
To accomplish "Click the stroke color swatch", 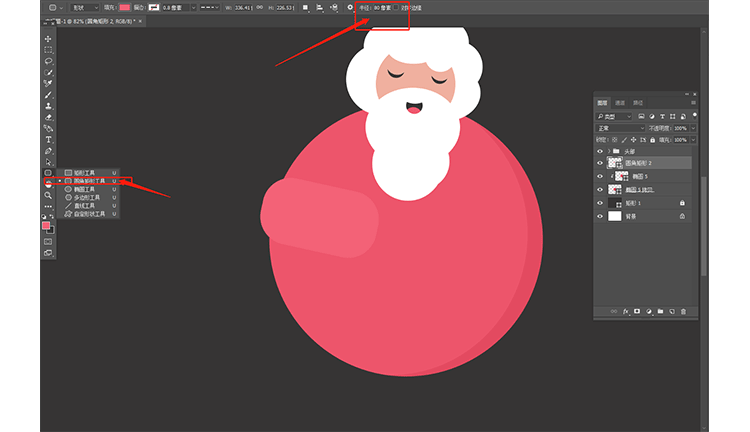I will click(x=154, y=8).
